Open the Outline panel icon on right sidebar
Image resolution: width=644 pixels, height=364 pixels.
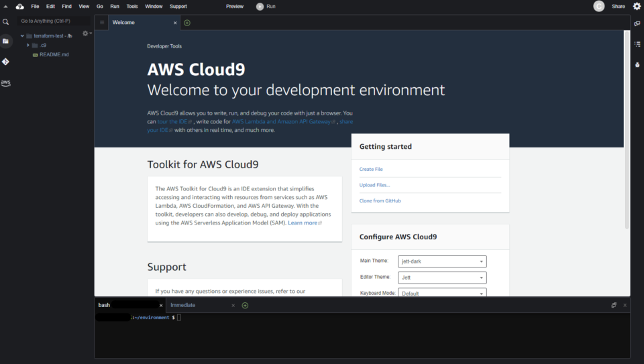(x=637, y=44)
